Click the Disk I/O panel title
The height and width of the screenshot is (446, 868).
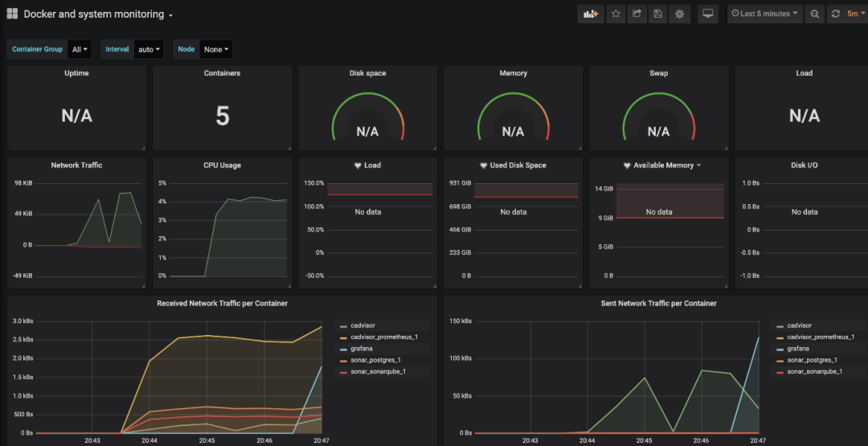click(804, 165)
